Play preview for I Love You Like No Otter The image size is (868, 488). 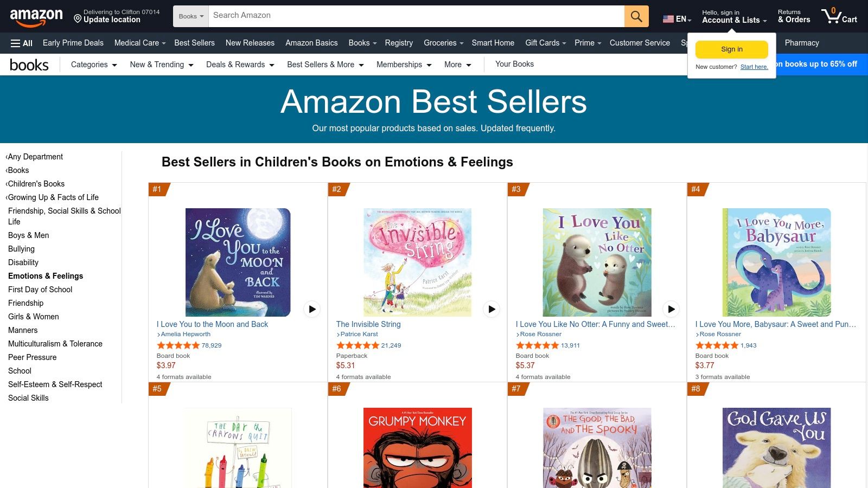tap(671, 309)
